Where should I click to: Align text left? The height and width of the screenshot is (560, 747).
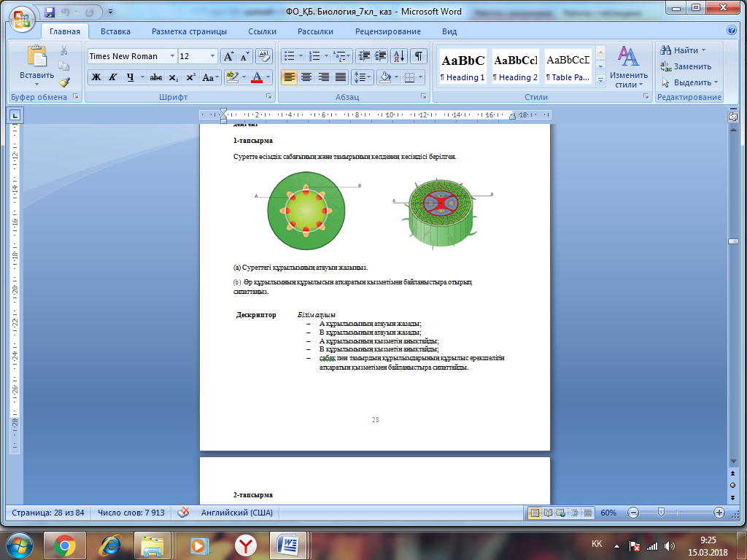tap(289, 77)
